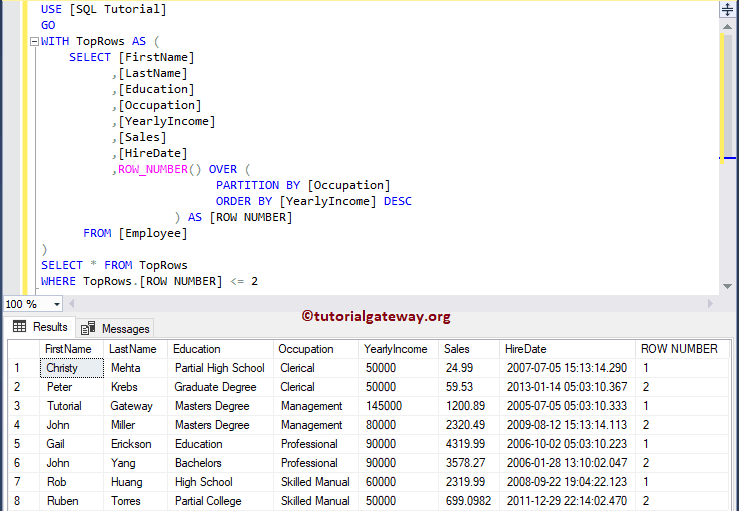Click the YearlyIncome column header
This screenshot has height=511, width=739.
[x=397, y=349]
